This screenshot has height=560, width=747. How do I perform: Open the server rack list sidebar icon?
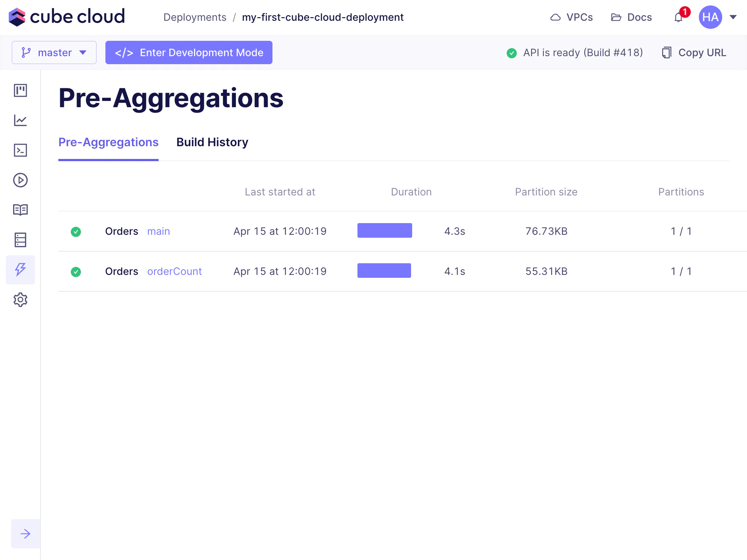[20, 240]
